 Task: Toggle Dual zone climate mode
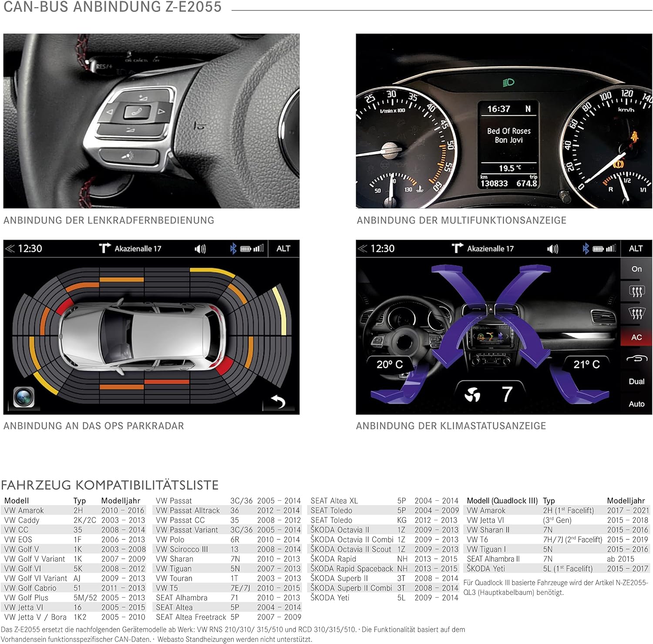click(636, 381)
